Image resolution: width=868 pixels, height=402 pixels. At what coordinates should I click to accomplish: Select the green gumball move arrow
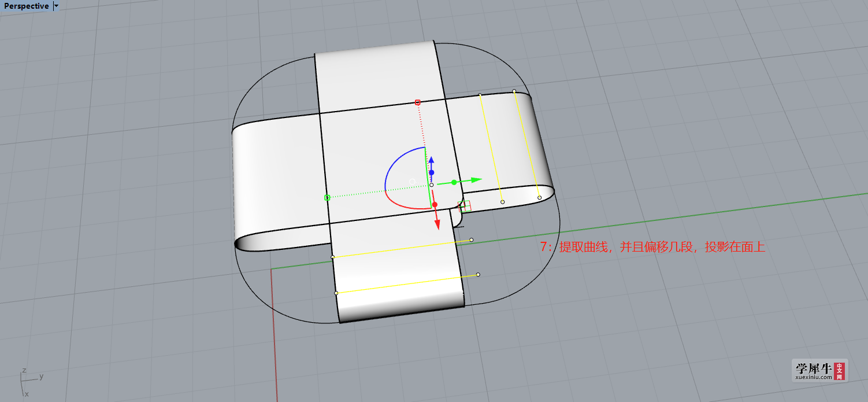coord(477,180)
